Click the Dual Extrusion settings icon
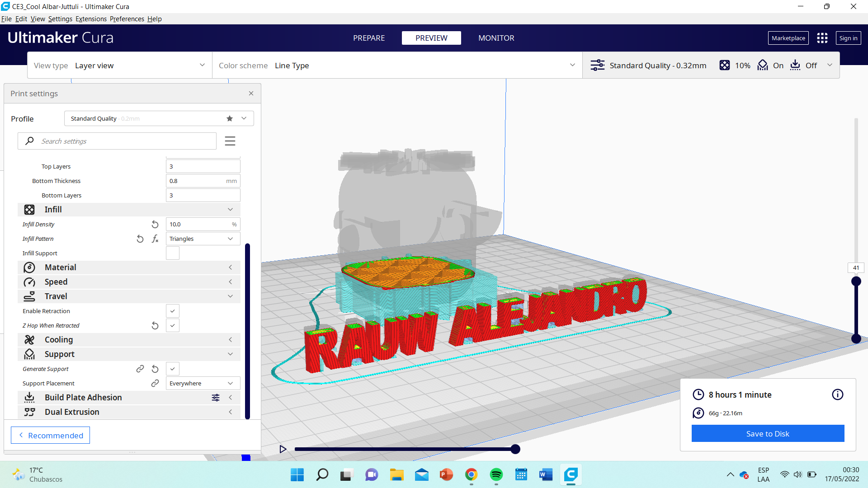 click(x=29, y=412)
